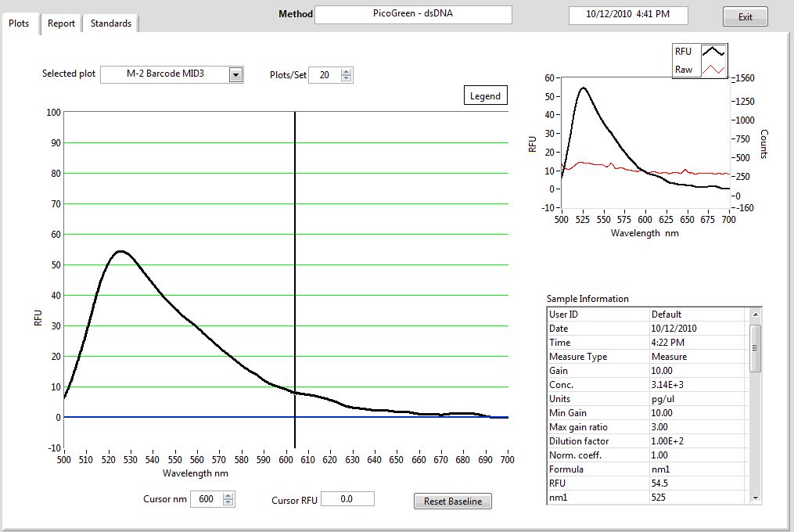Click the PicoGreen - dsDNA method field

coord(413,14)
